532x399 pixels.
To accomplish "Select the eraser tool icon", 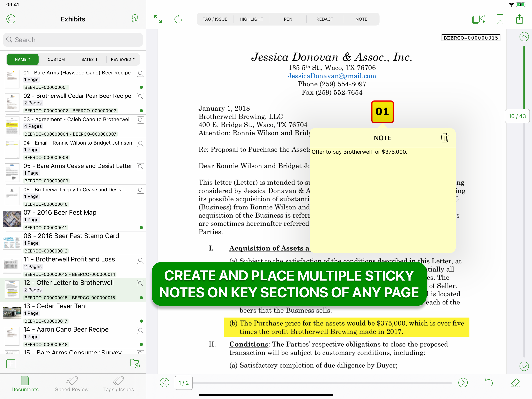I will pos(515,383).
